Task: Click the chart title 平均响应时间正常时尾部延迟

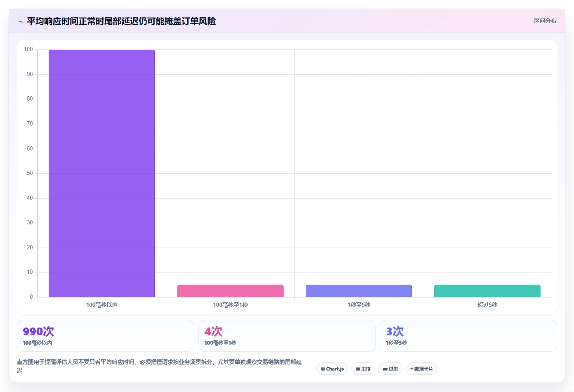Action: click(121, 21)
